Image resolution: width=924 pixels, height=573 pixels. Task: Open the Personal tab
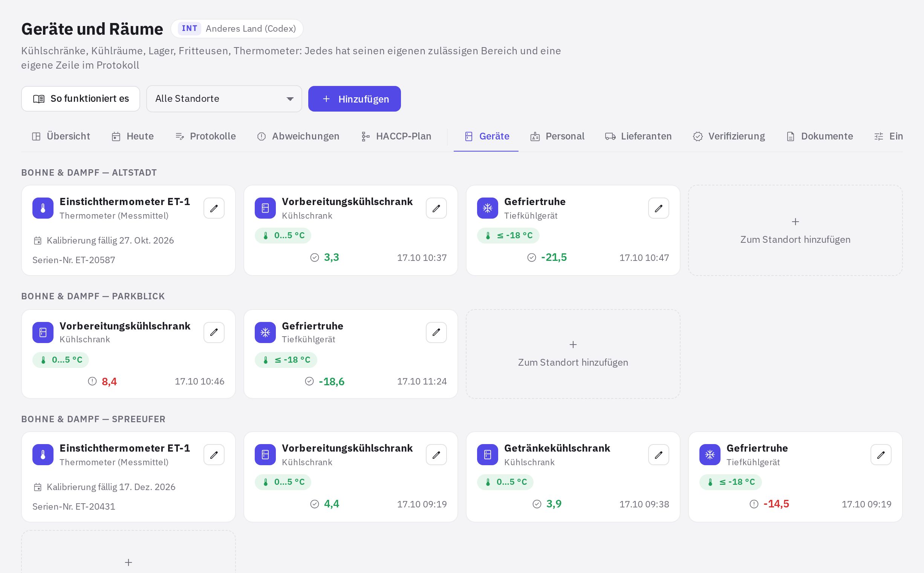pyautogui.click(x=557, y=136)
